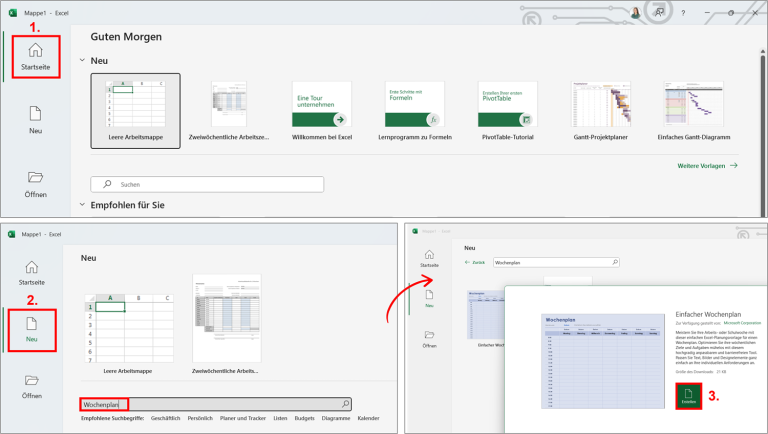Choose the Kalender search suggestion

368,418
